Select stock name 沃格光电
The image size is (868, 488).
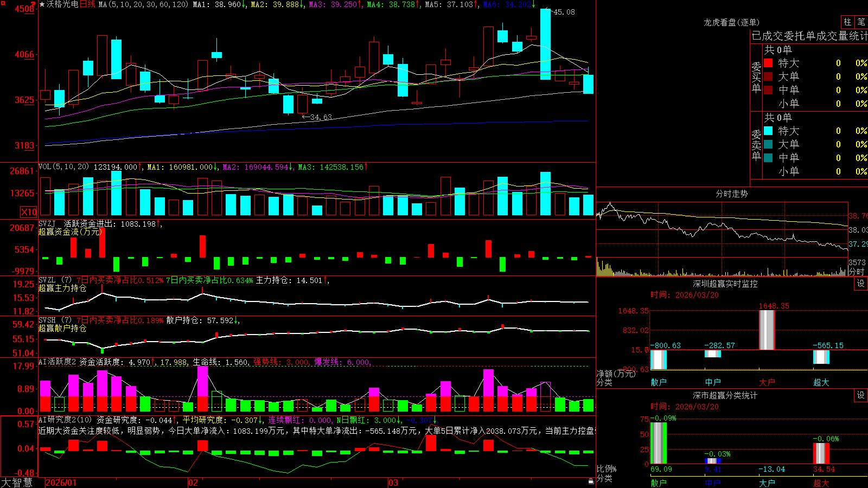62,4
